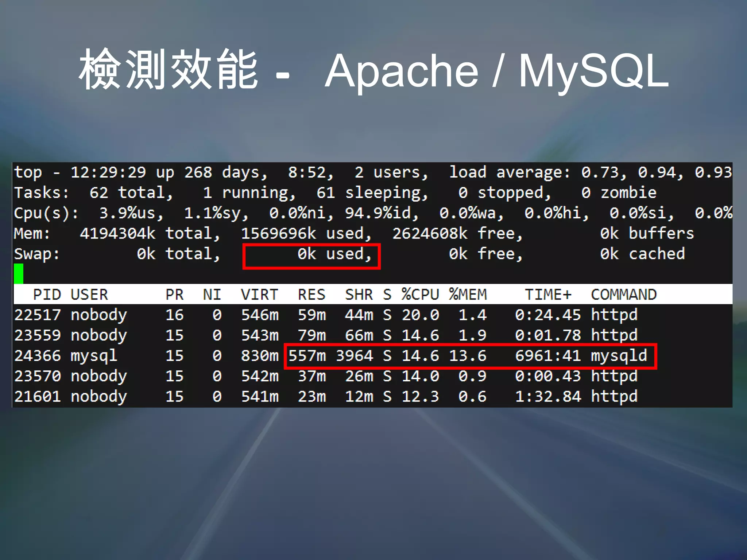
Task: Click the '0k buffers' value
Action: (x=647, y=233)
